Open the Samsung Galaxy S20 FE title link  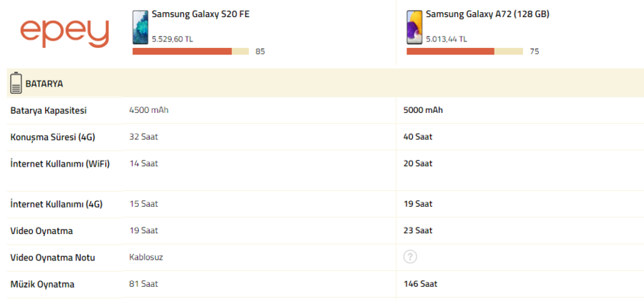[x=201, y=14]
